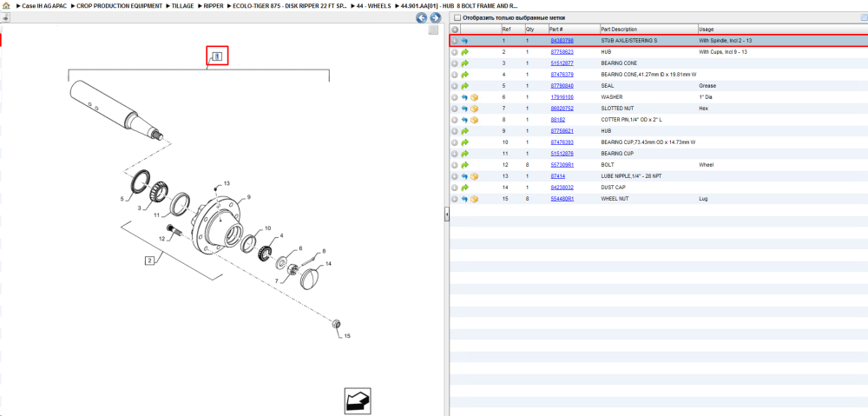Toggle the selection circle in the SEAL row
This screenshot has width=868, height=416.
[455, 86]
